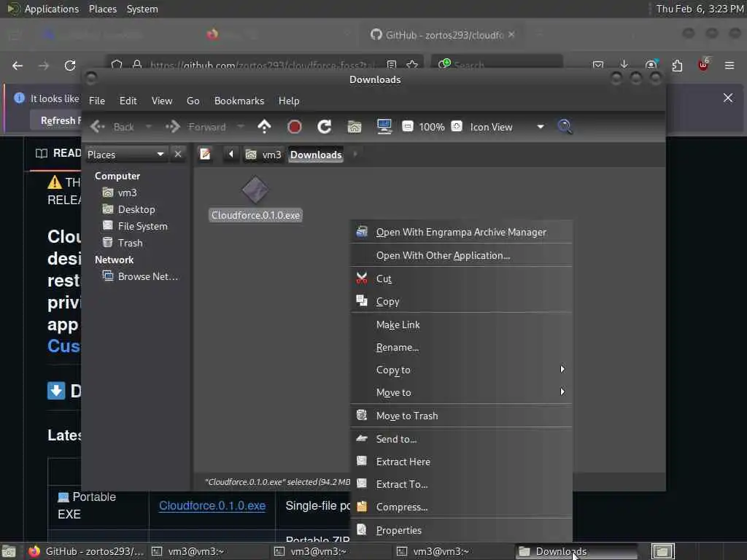Screen dimensions: 747x560
Task: Zoom in with the plus icon
Action: 457,126
